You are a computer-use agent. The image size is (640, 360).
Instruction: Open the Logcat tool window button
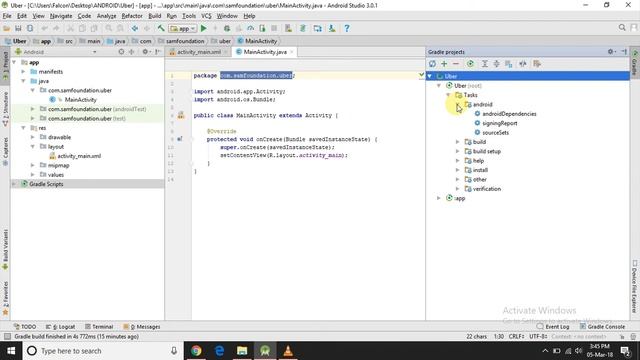[60, 327]
